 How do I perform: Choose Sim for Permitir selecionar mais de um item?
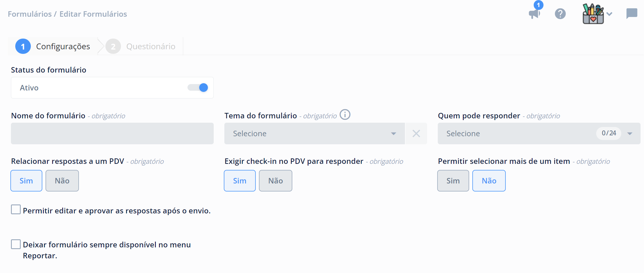(x=453, y=181)
